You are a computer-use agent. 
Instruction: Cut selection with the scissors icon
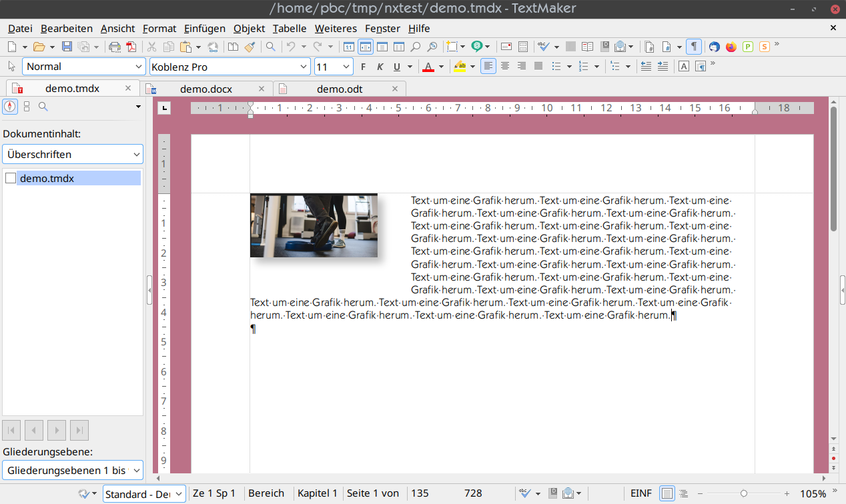click(x=152, y=47)
